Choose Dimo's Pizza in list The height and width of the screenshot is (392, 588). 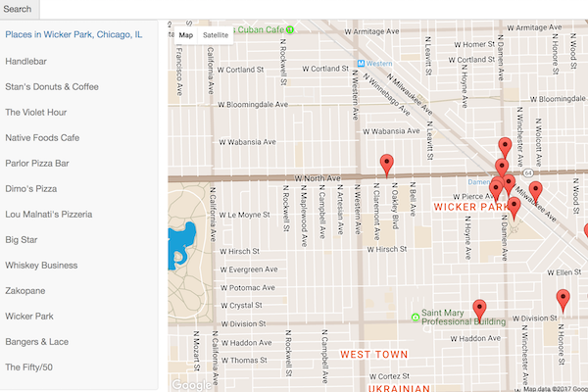(x=31, y=189)
